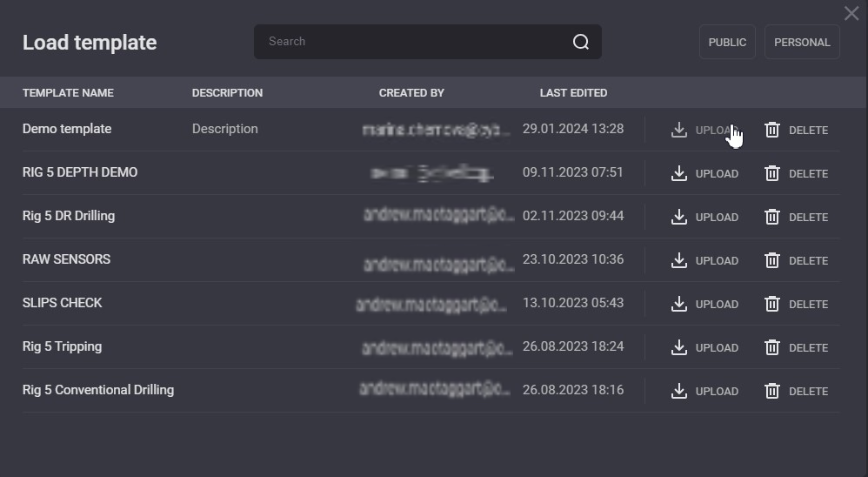Viewport: 868px width, 477px height.
Task: Close the Load template dialog
Action: 851,13
